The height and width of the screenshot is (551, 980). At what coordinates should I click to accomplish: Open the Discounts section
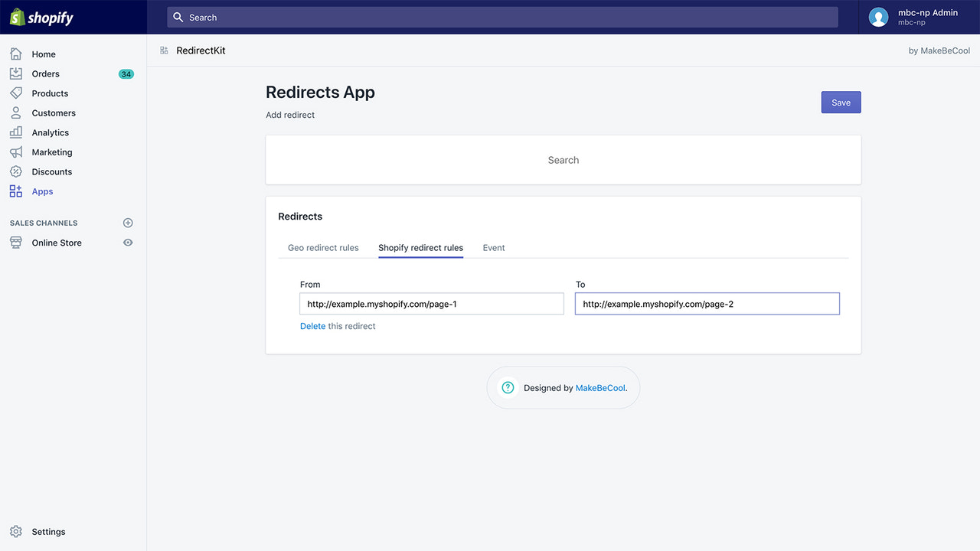tap(51, 171)
